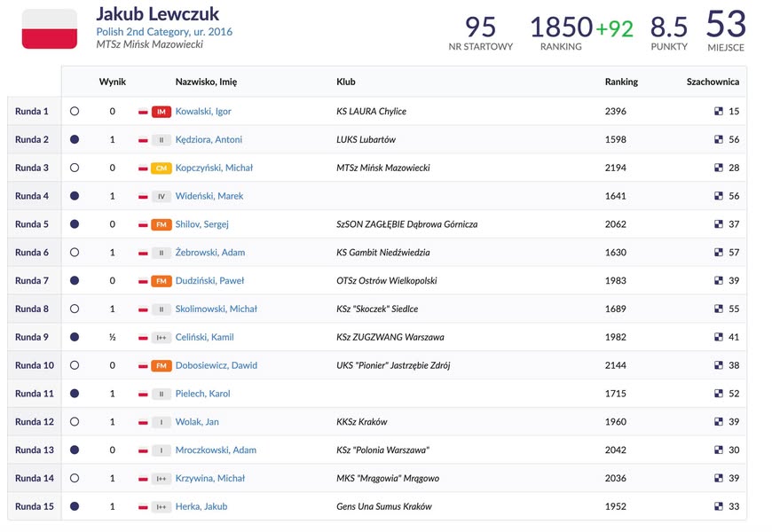Select the Runda 12 row label

(35, 422)
